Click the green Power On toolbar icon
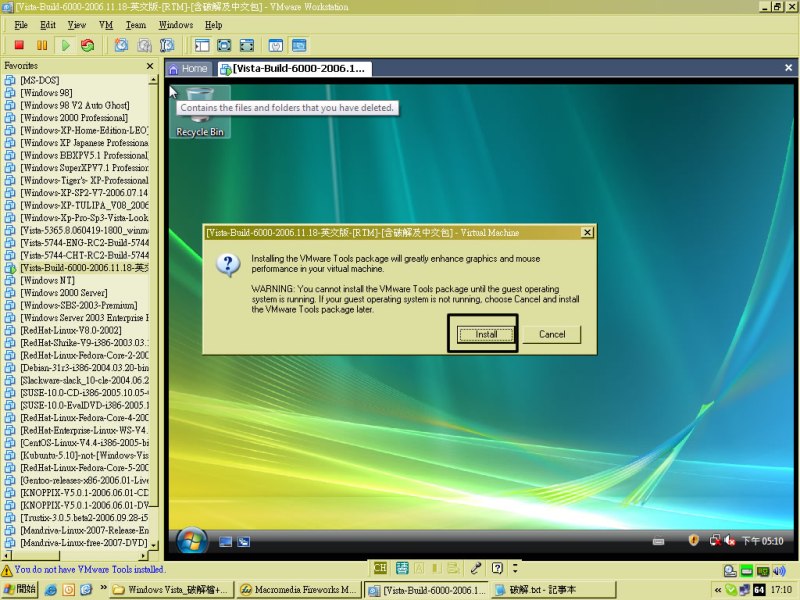The image size is (800, 600). point(65,45)
